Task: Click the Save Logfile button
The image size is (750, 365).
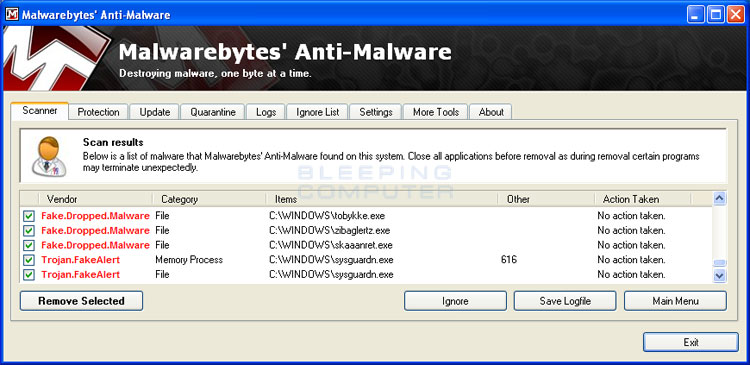Action: pos(565,301)
